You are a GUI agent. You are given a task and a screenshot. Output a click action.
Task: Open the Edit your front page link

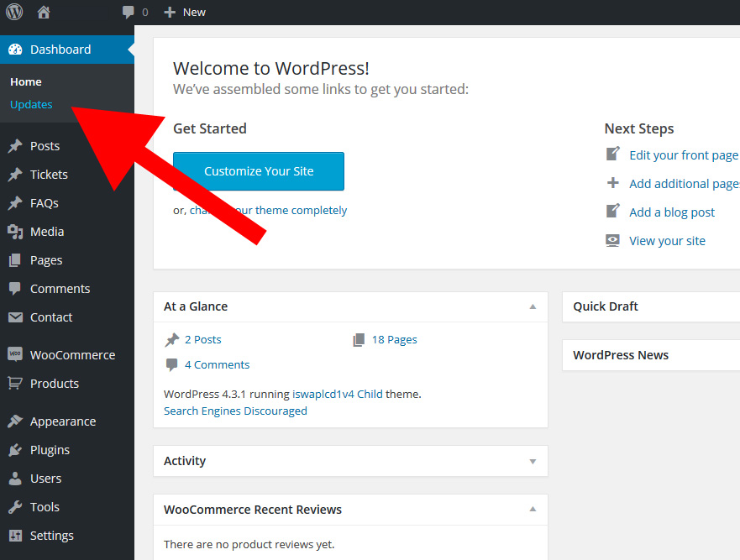[x=683, y=154]
